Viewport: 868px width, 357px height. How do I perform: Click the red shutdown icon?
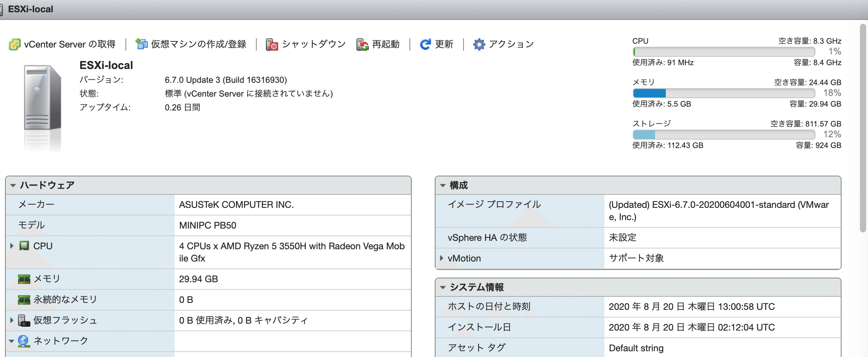272,44
